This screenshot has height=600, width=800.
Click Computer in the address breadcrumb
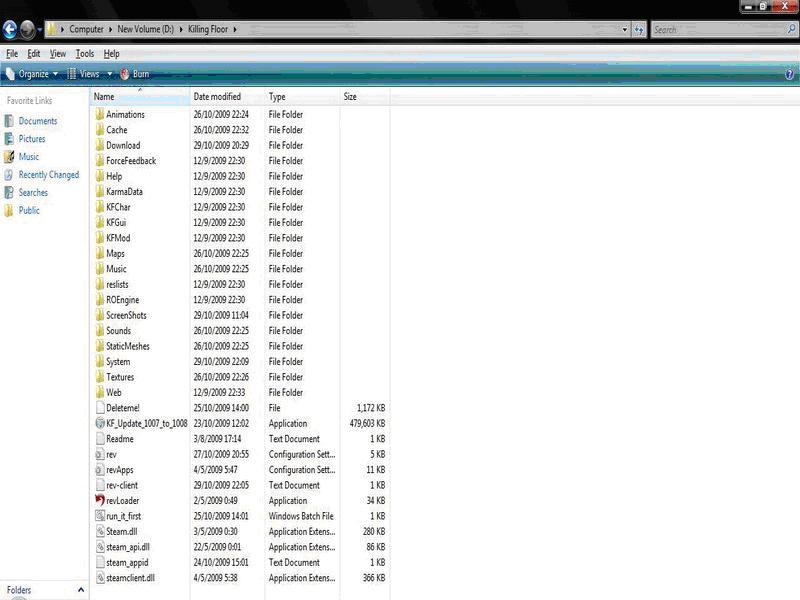coord(86,30)
